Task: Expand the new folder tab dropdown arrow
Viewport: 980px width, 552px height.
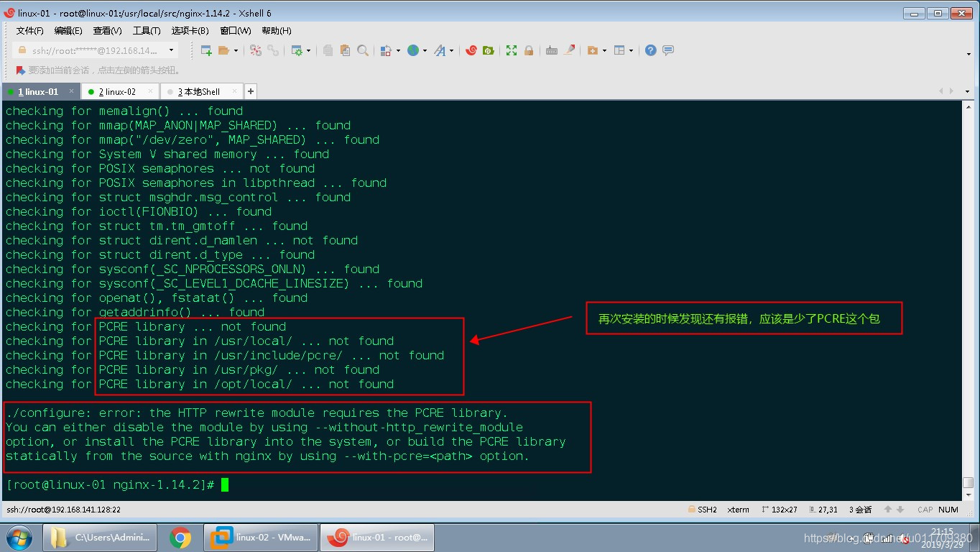Action: point(604,50)
